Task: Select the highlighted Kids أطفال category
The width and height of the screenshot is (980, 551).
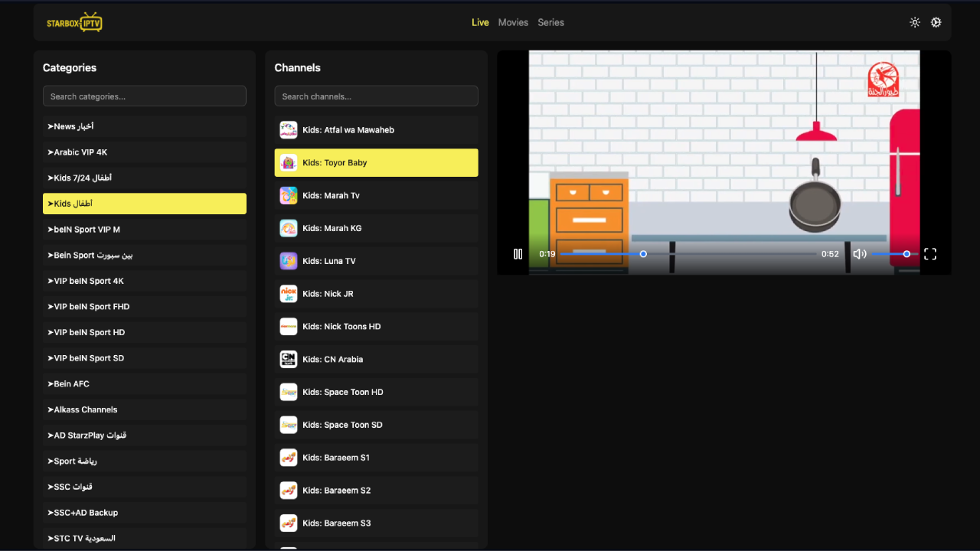Action: coord(145,204)
